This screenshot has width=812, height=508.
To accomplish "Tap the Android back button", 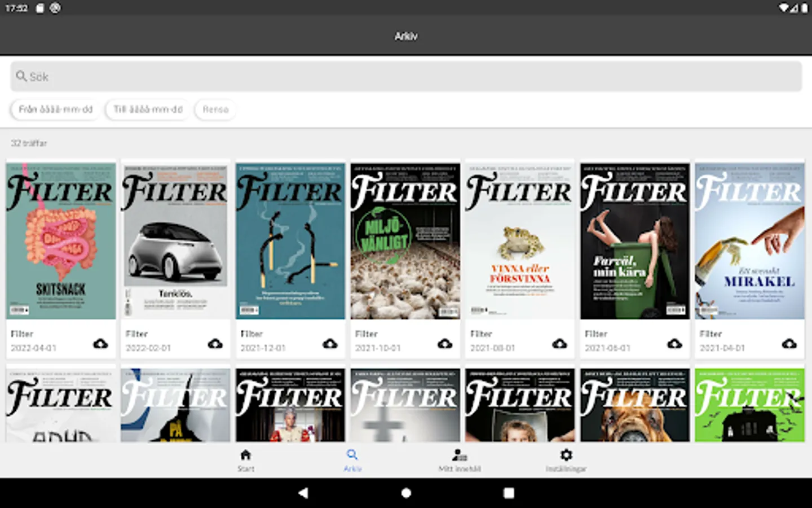I will coord(303,493).
